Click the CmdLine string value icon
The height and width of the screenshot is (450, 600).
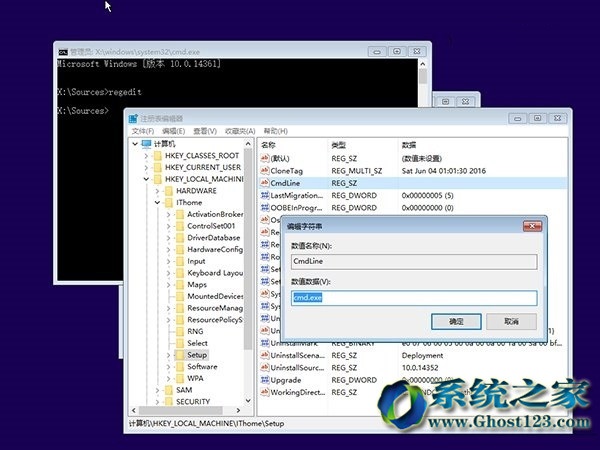pyautogui.click(x=265, y=183)
